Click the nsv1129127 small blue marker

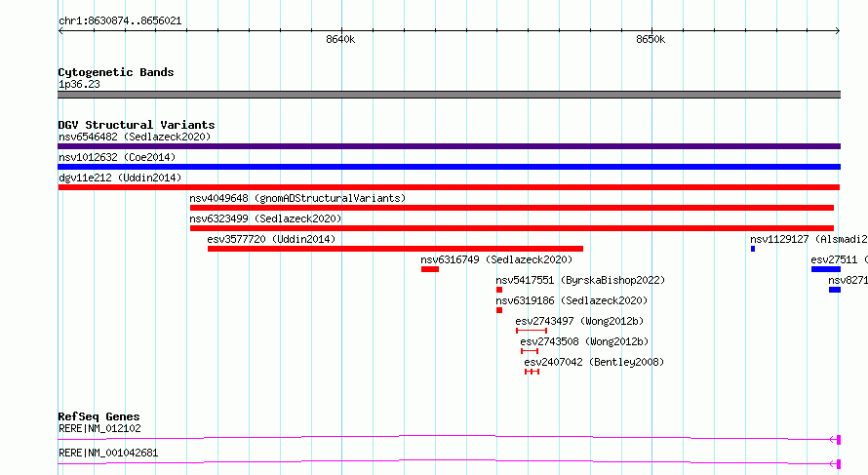click(x=753, y=249)
